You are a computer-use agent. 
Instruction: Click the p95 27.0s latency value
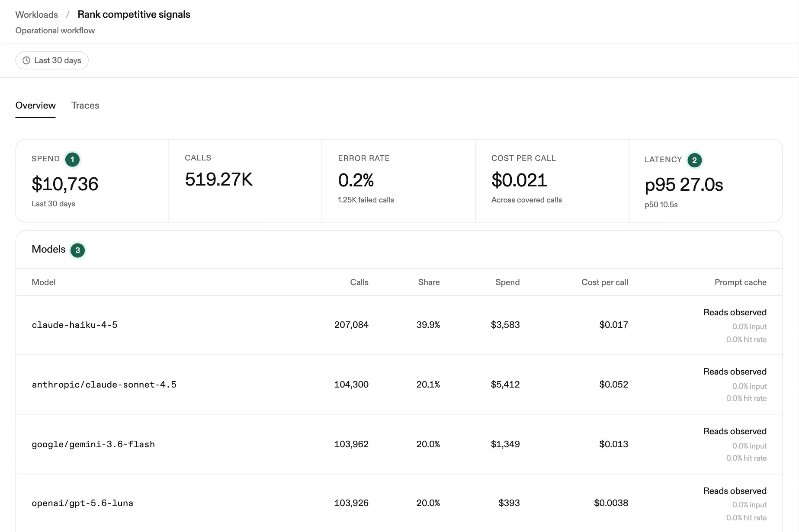pyautogui.click(x=684, y=185)
